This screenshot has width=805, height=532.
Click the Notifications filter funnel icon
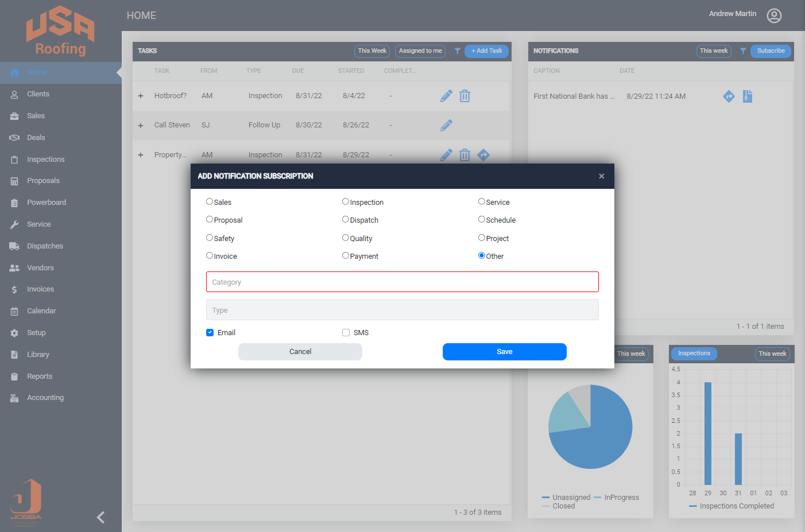pos(743,51)
